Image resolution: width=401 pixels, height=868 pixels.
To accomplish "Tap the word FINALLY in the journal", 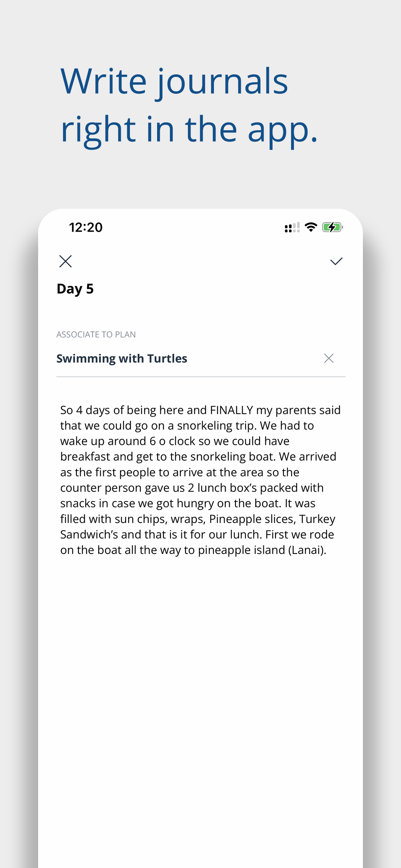I will pyautogui.click(x=231, y=410).
